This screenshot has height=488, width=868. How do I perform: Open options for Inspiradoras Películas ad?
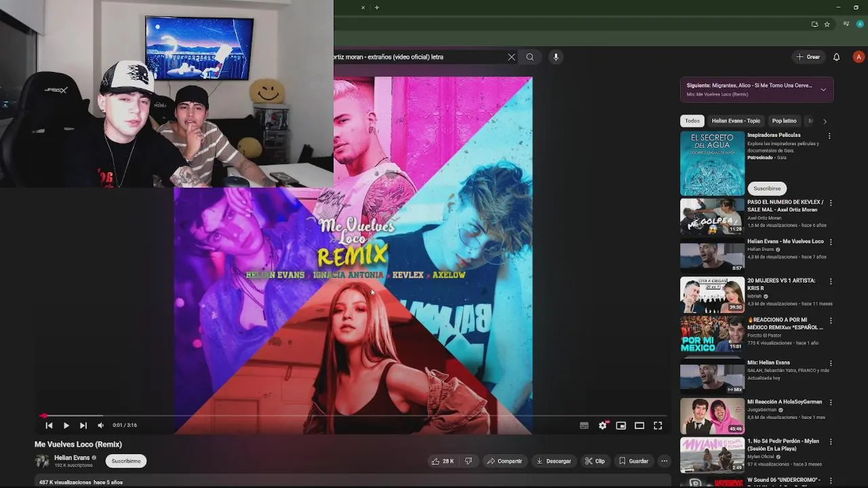[x=829, y=136]
